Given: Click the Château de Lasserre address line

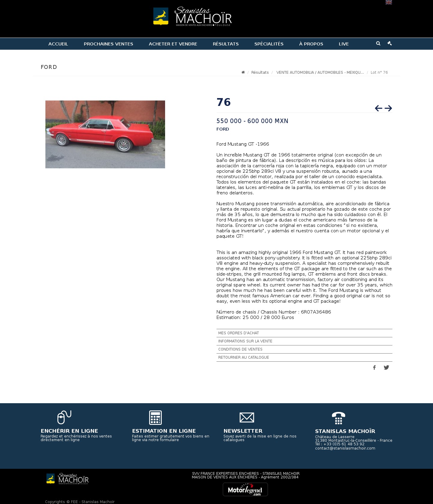Looking at the screenshot, I should click(335, 437).
